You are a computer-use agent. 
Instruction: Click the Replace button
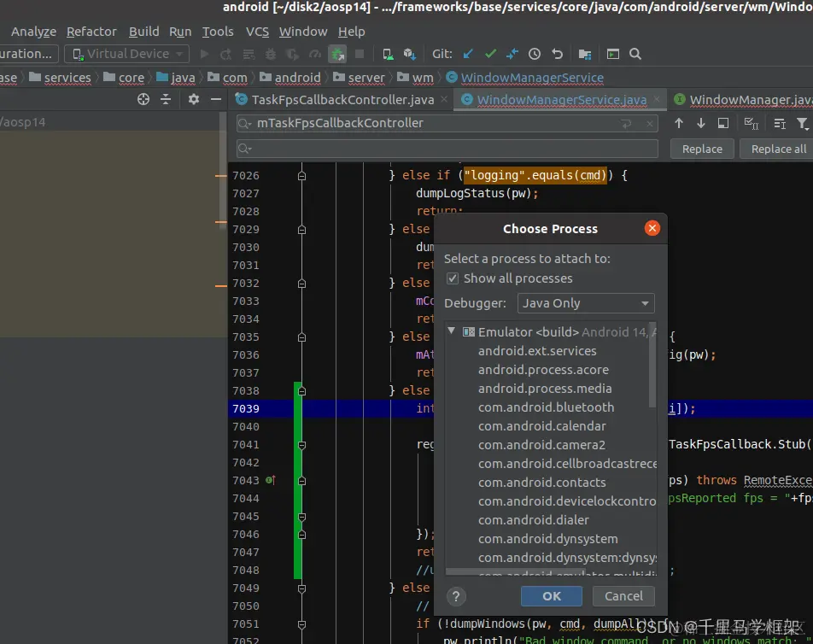pos(702,149)
